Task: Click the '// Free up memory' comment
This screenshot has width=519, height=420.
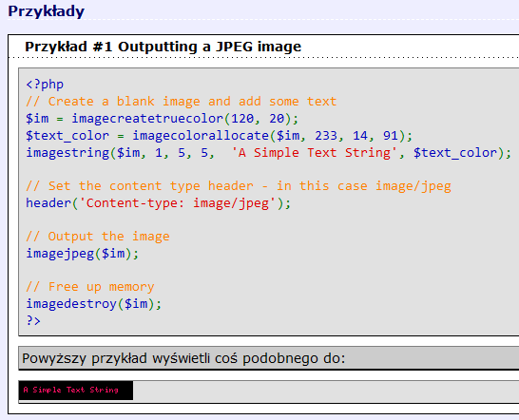Action: click(x=90, y=287)
